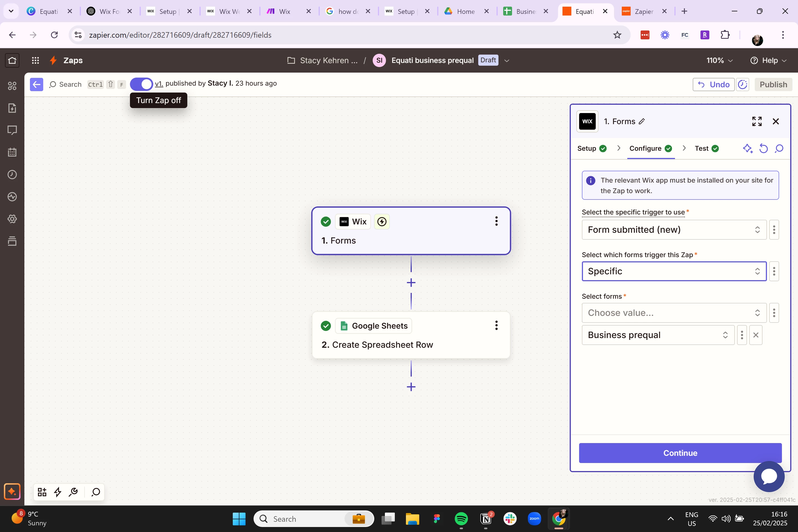Select the Wix Forms trigger step card

pos(411,231)
